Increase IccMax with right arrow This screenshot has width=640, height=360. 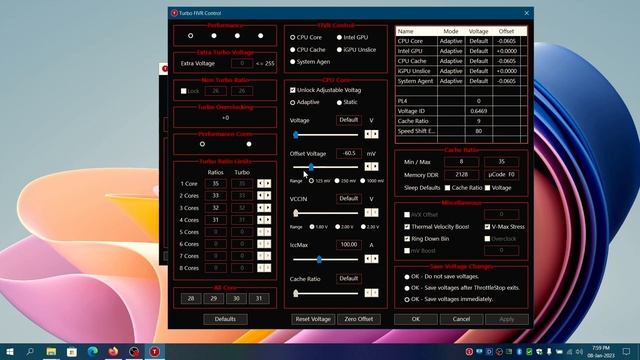click(375, 259)
